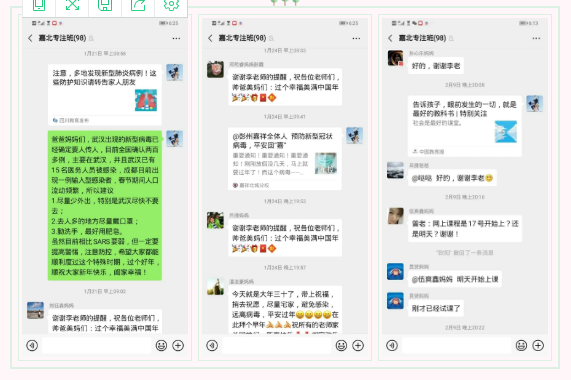Image resolution: width=571 pixels, height=380 pixels.
Task: Click green message starting '爸爸妈妈们，武汉出现的'
Action: tap(105, 205)
